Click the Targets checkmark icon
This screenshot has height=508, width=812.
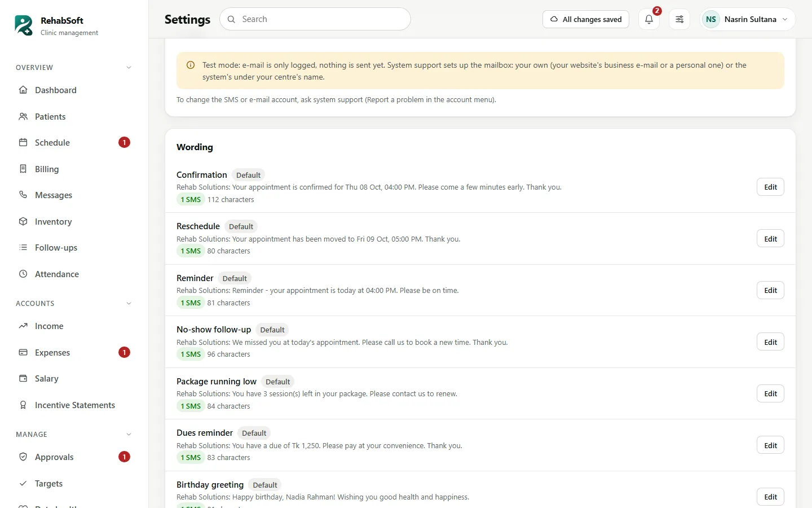click(23, 483)
